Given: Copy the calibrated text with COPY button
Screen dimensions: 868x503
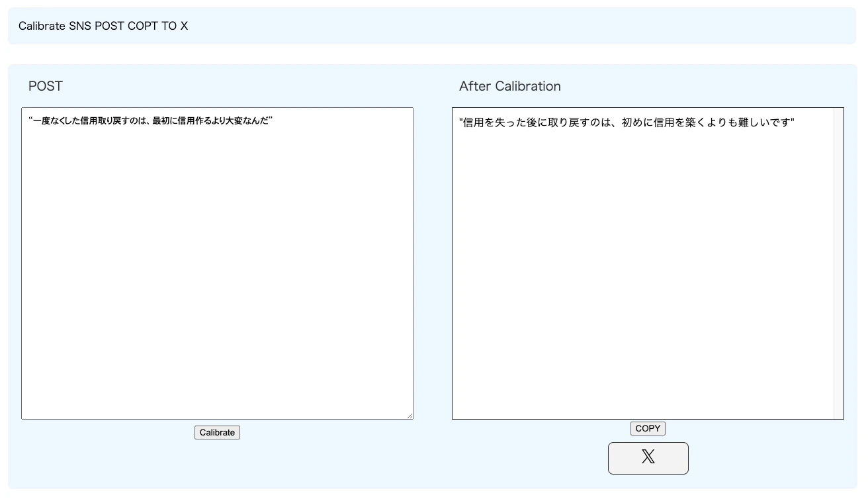Looking at the screenshot, I should click(648, 428).
